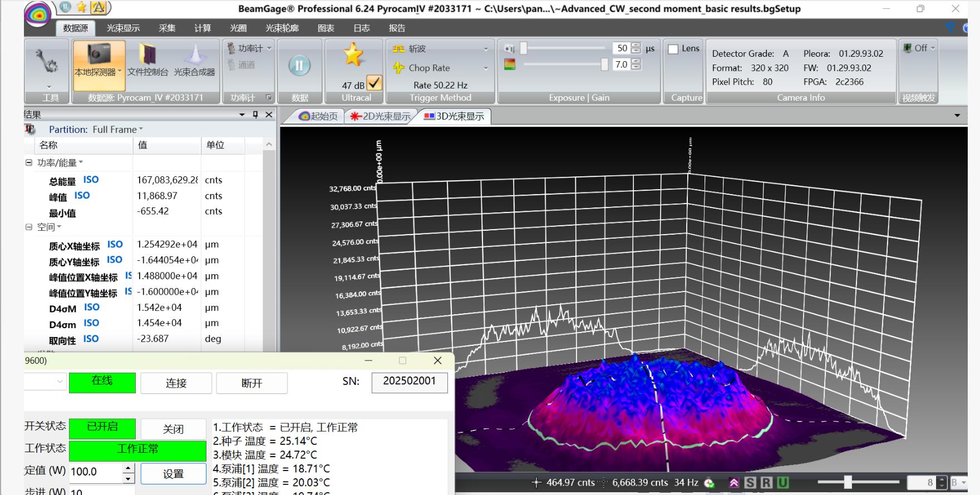Open the wrench tools menu
This screenshot has width=980, height=495.
coord(46,62)
